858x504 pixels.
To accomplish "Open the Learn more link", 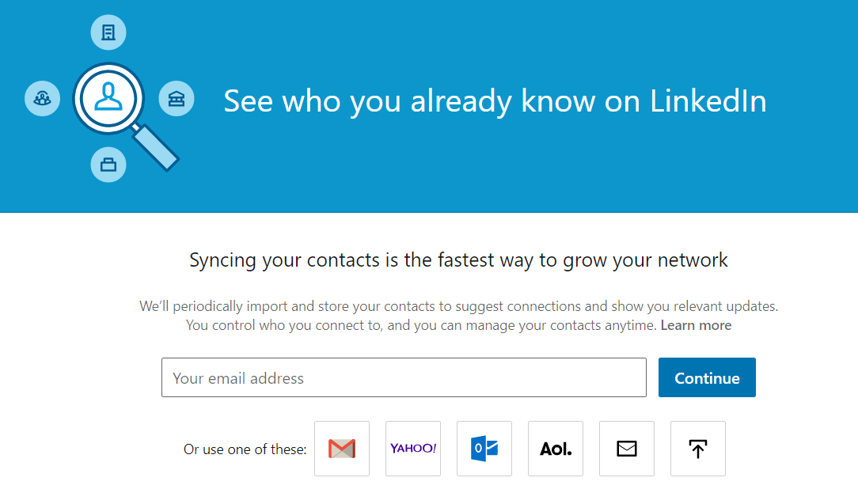I will 696,325.
